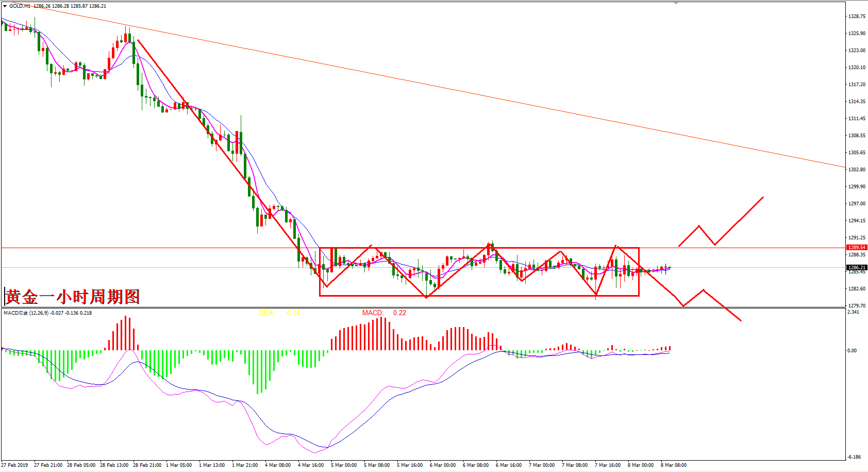The height and width of the screenshot is (472, 868).
Task: Click the 8 Mar 08:00 time axis label
Action: pos(674,465)
